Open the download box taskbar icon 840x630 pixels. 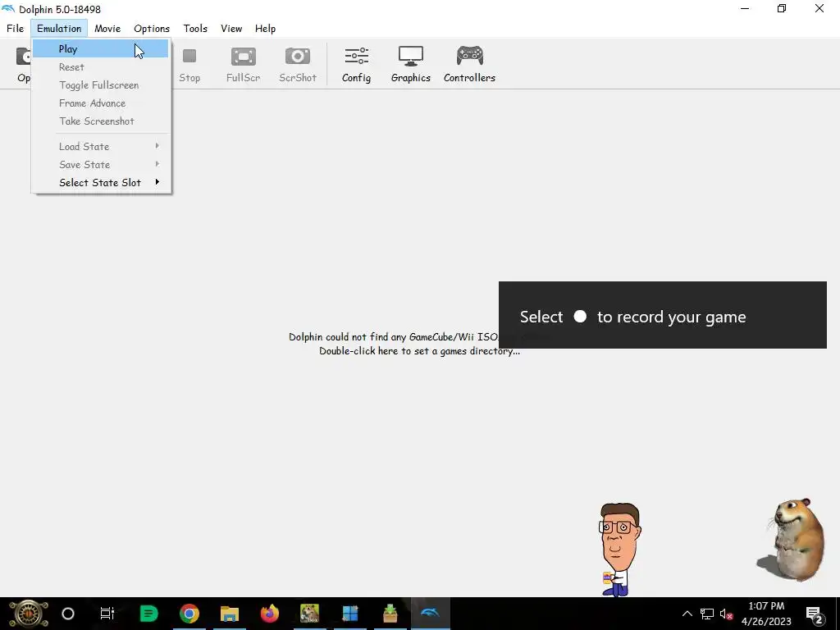[x=390, y=614]
